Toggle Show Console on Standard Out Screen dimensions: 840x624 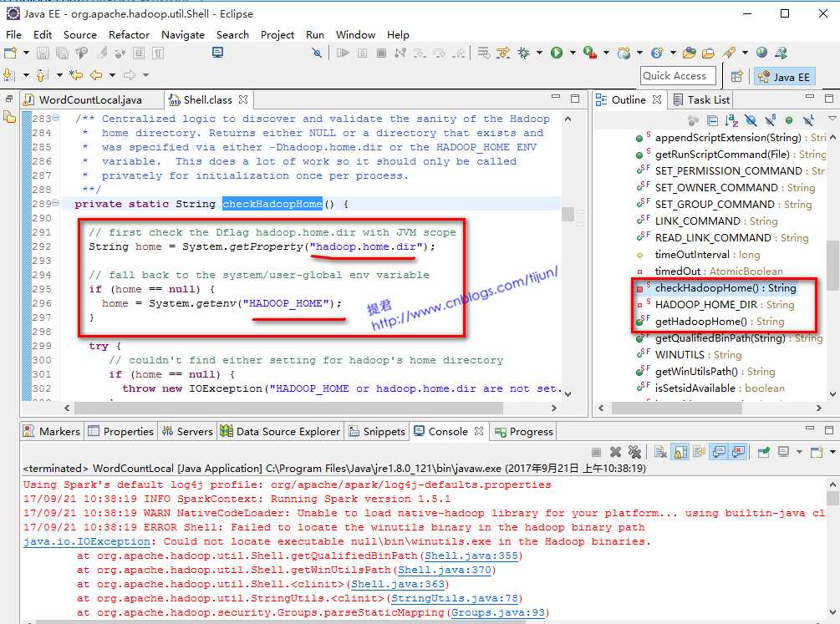719,452
